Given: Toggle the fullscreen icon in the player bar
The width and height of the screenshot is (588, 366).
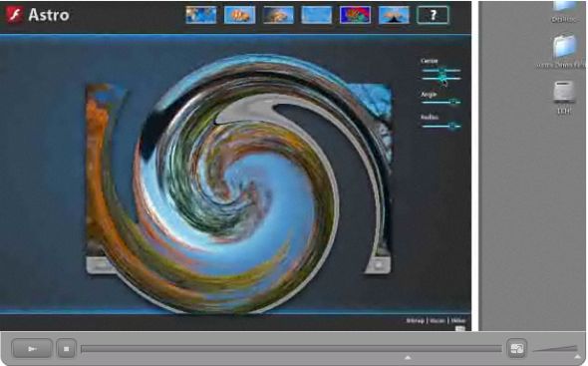Looking at the screenshot, I should pyautogui.click(x=517, y=349).
